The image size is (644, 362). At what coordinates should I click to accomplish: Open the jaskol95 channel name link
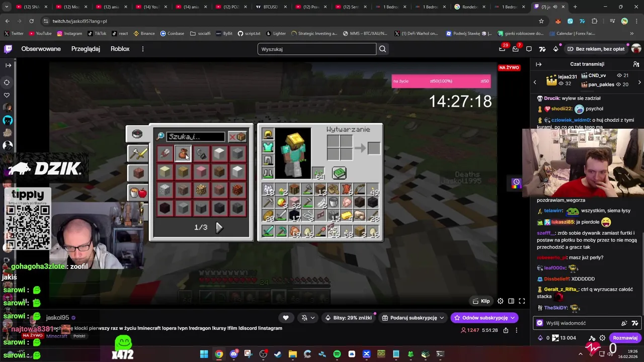click(x=57, y=318)
